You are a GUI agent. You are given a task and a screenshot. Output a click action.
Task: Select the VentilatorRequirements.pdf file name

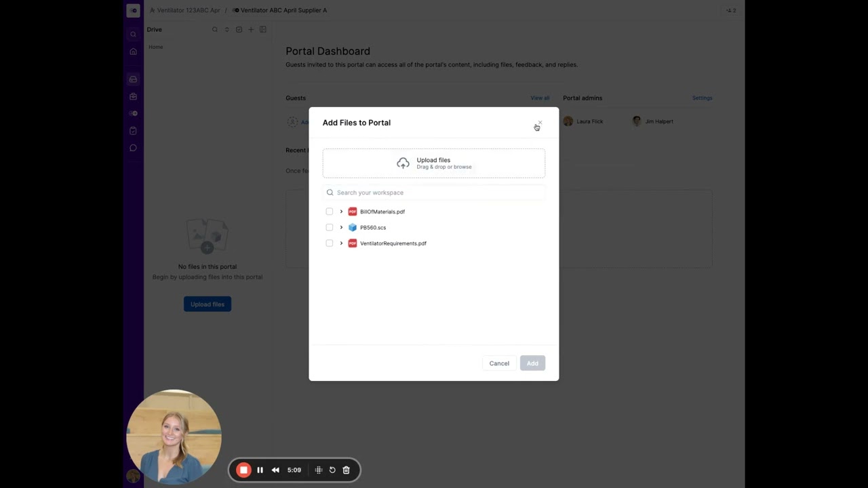(393, 243)
